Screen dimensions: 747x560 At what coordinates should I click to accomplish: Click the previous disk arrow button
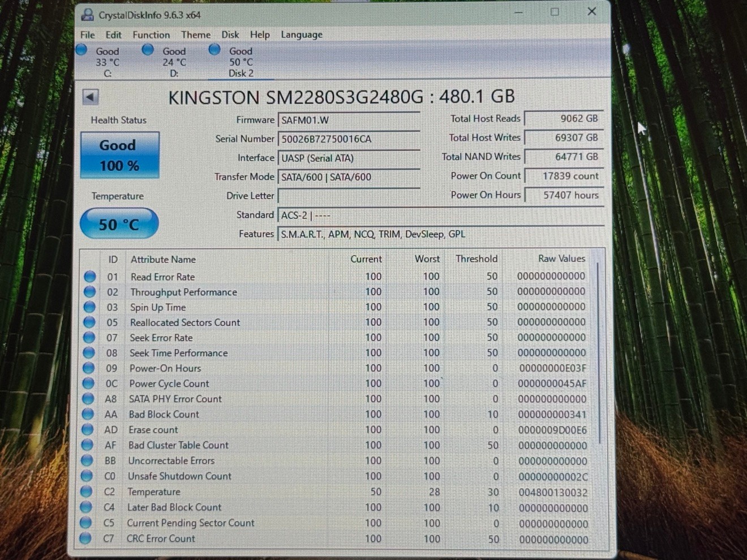(x=91, y=97)
